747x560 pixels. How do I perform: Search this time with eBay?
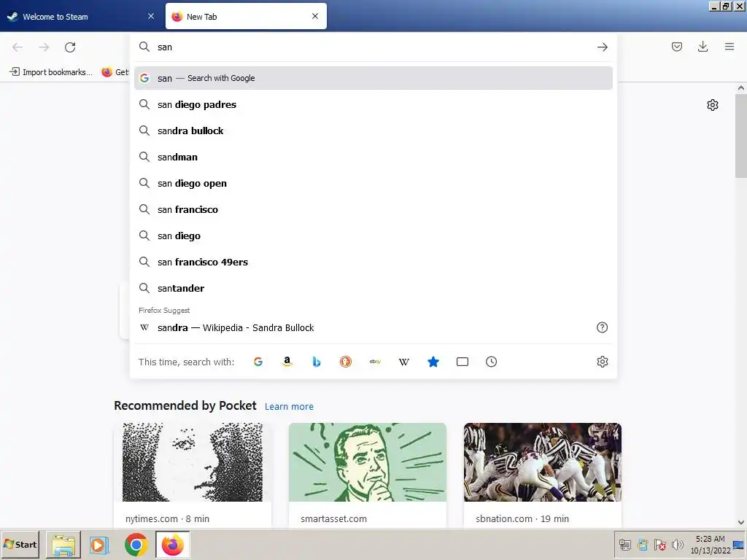pos(375,362)
